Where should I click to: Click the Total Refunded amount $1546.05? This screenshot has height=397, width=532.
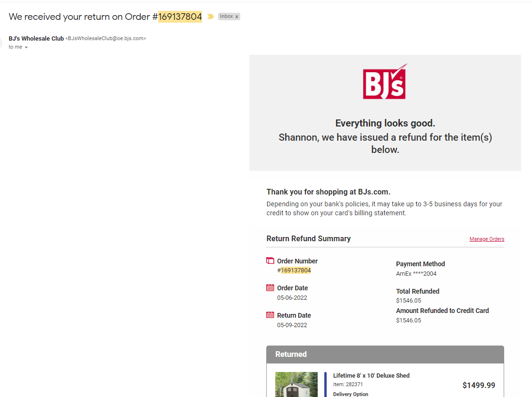[408, 300]
